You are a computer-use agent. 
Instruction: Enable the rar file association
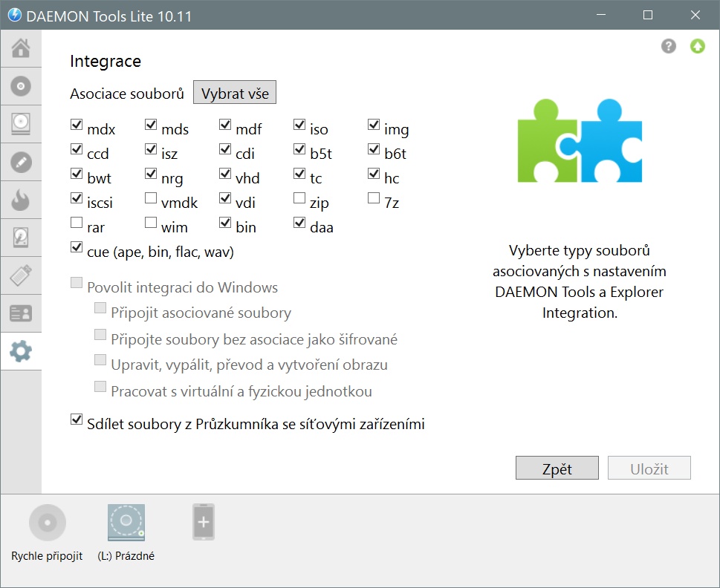(x=77, y=223)
